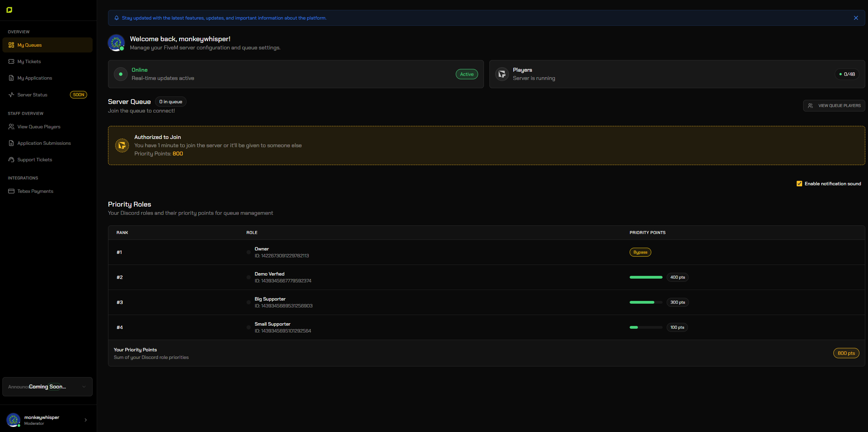Image resolution: width=868 pixels, height=432 pixels.
Task: Select the Owner role radio indicator
Action: [x=249, y=252]
